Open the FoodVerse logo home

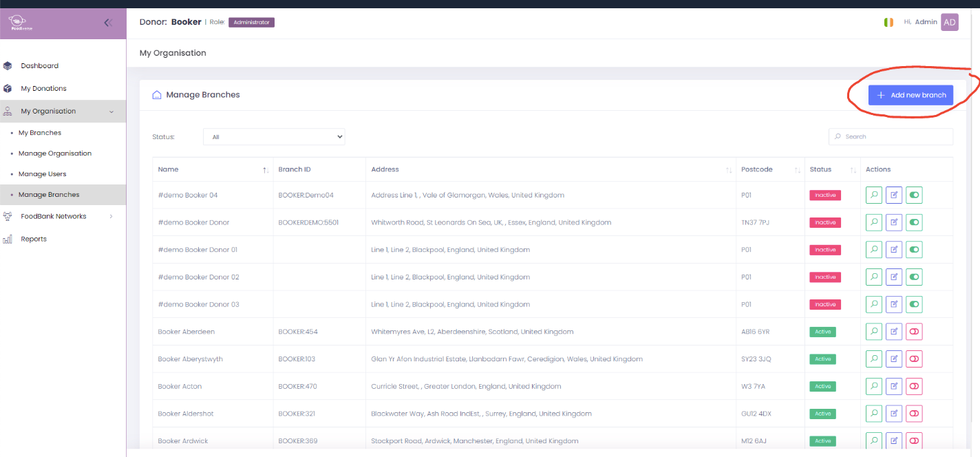click(x=21, y=23)
